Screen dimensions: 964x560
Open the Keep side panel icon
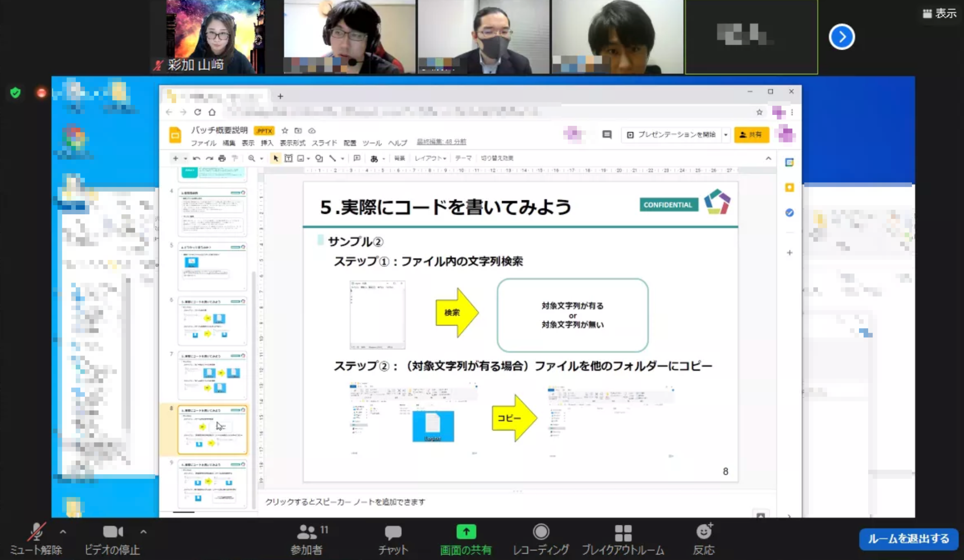(x=789, y=187)
